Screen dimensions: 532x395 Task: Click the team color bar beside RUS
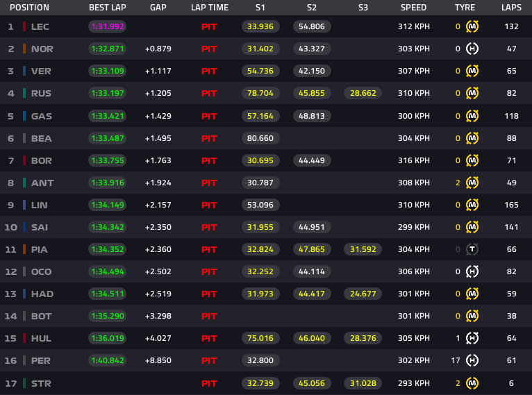tap(25, 93)
